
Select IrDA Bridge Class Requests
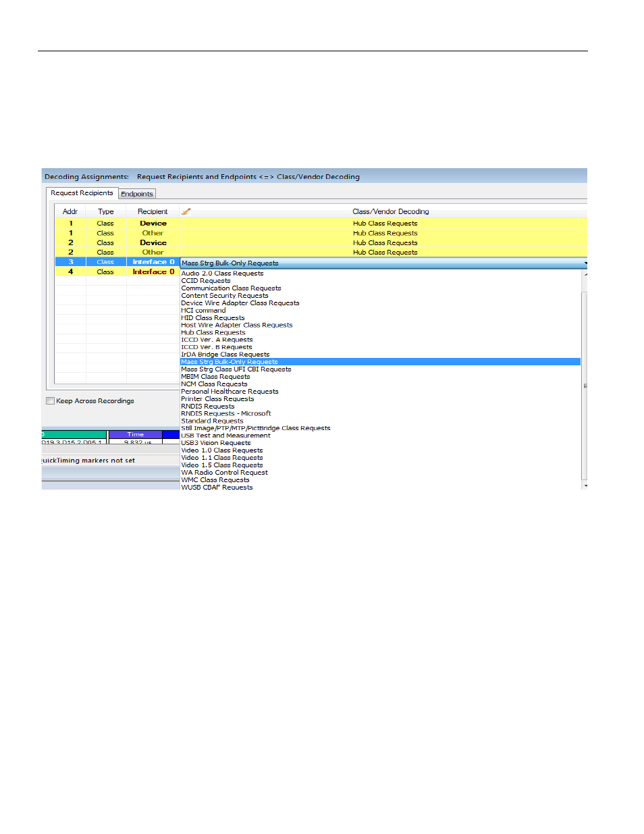(225, 355)
